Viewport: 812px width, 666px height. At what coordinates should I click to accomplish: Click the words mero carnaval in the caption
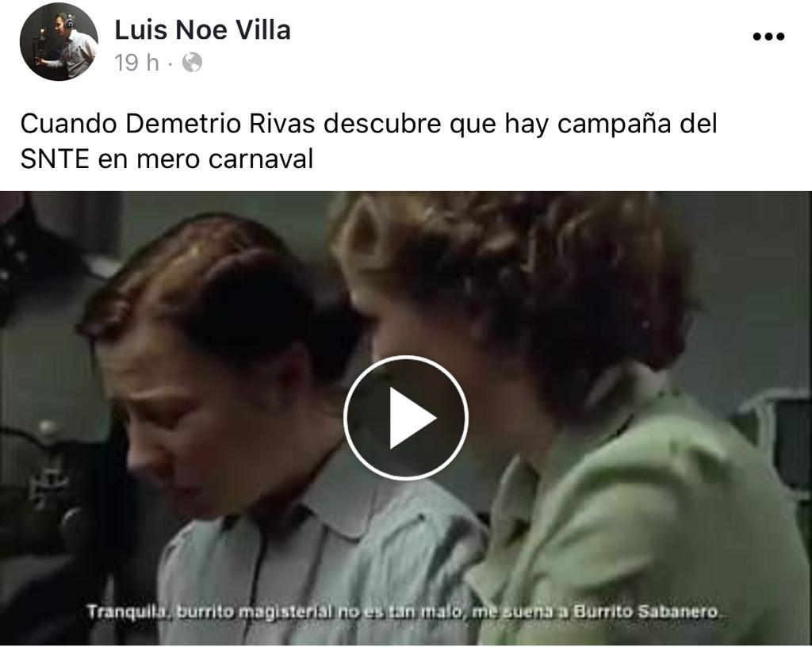(x=224, y=159)
